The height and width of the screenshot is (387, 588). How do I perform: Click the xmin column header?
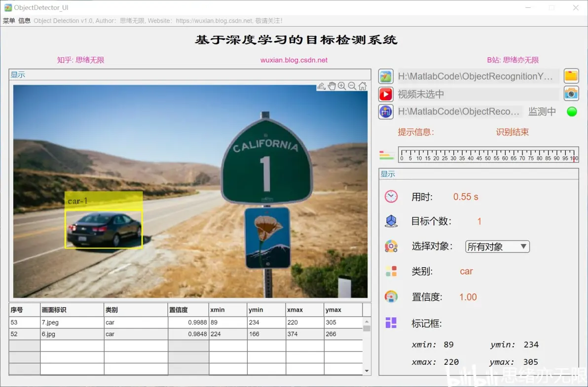click(x=228, y=310)
